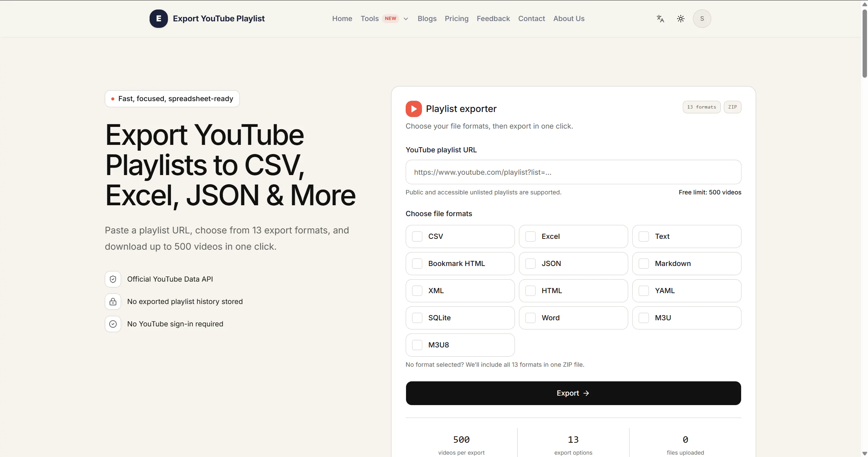Viewport: 868px width, 457px height.
Task: Check the YAML format checkbox
Action: click(x=643, y=291)
